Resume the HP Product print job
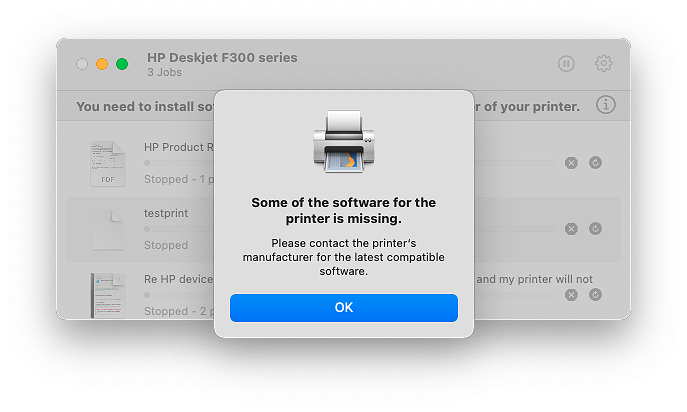The image size is (687, 412). point(595,163)
